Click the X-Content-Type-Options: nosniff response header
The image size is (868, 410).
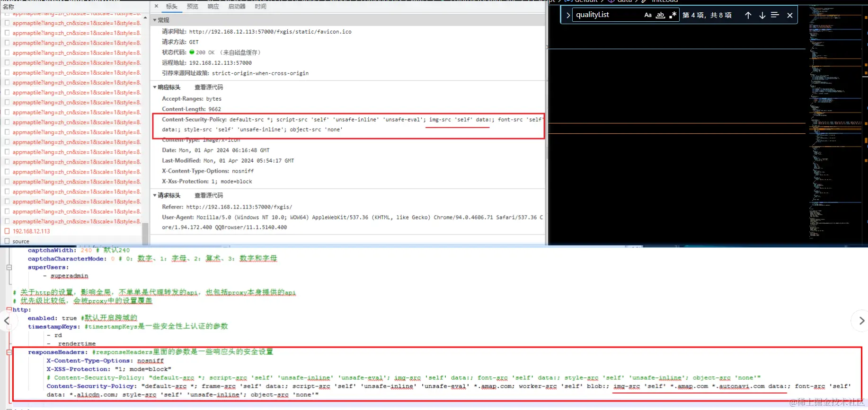208,171
